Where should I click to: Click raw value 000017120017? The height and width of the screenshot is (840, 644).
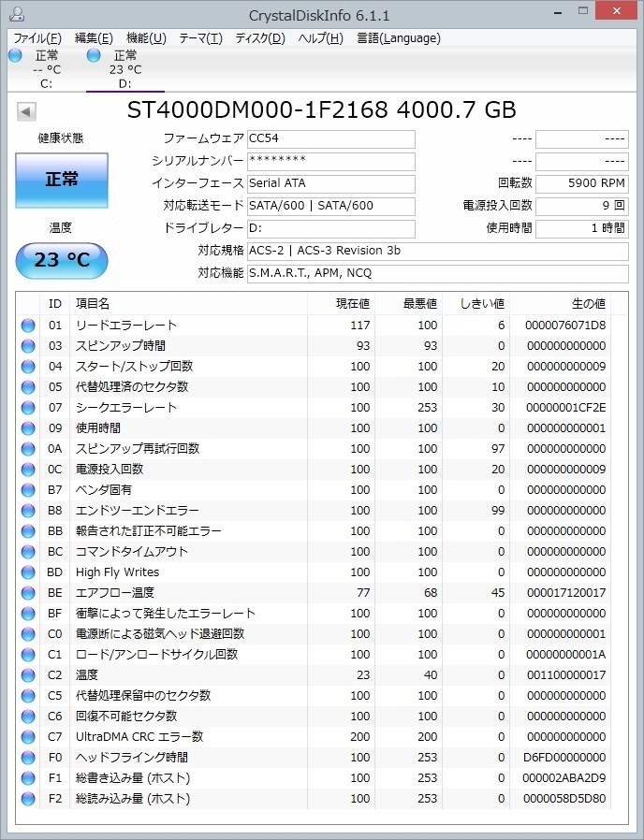point(566,593)
